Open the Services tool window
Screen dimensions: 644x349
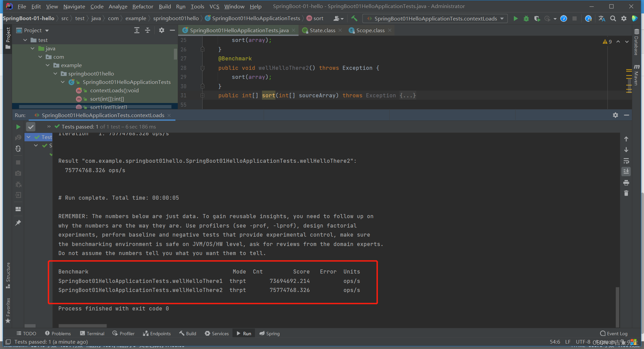point(217,334)
